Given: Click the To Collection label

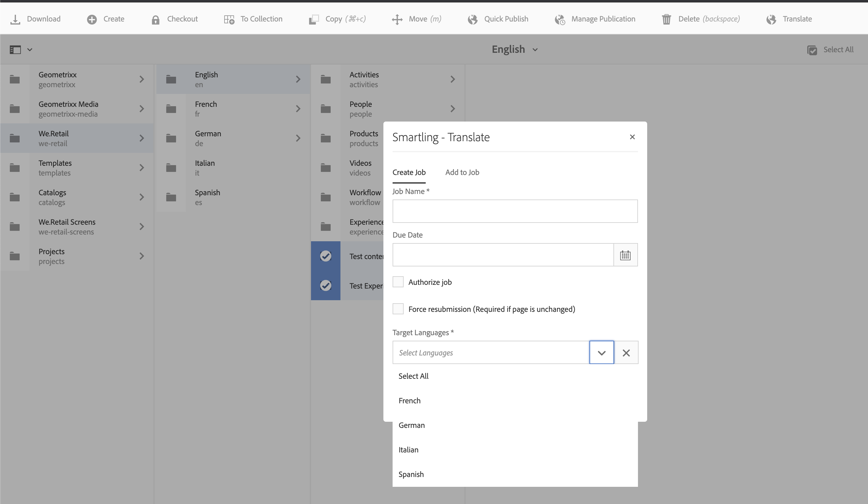Looking at the screenshot, I should [261, 19].
